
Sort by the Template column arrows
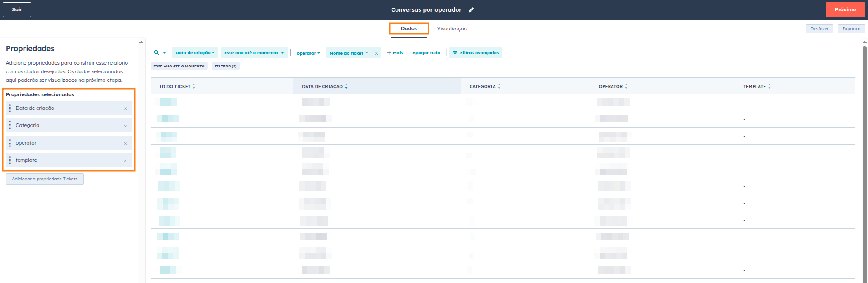(769, 86)
